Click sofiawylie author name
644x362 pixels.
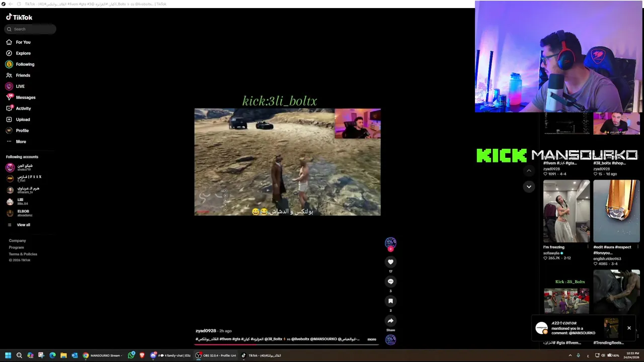coord(552,253)
